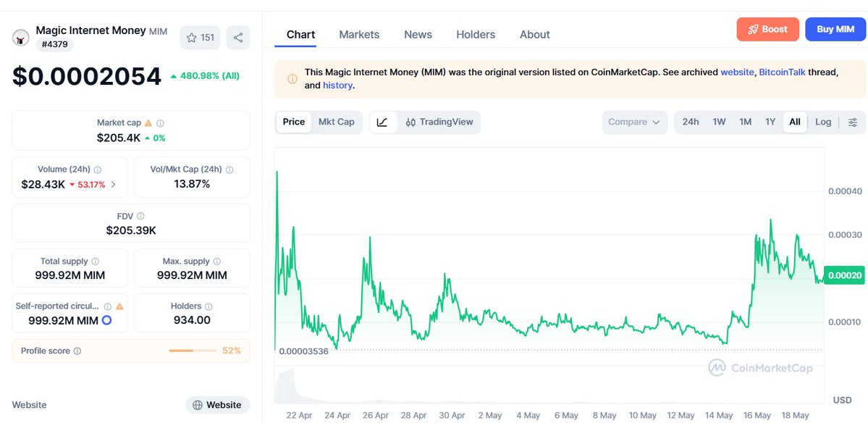Screen dimensions: 868x423
Task: Open the Volume (24h) info icon
Action: [98, 170]
